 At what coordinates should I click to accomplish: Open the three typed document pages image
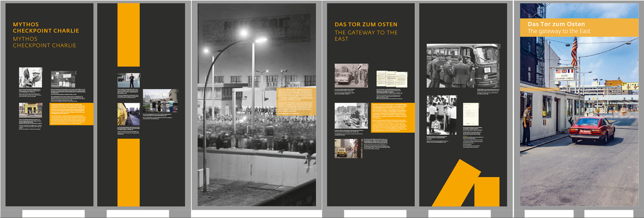[392, 79]
